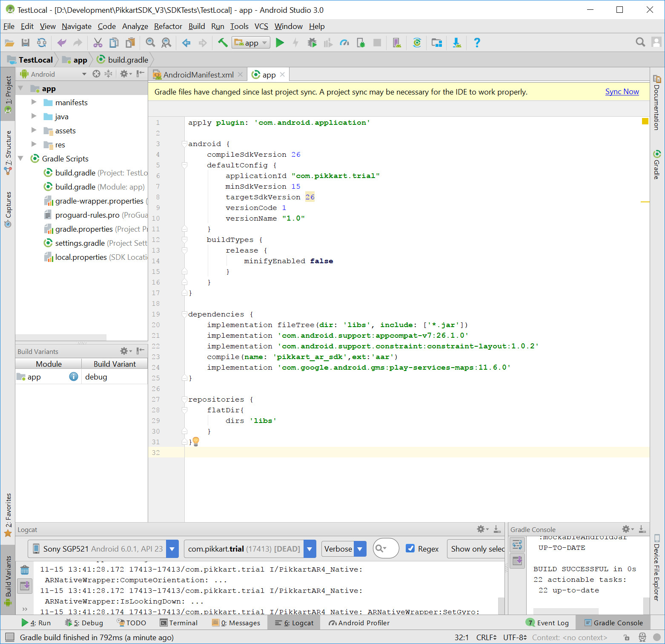The image size is (665, 644).
Task: Open the app run configuration dropdown
Action: pos(251,43)
